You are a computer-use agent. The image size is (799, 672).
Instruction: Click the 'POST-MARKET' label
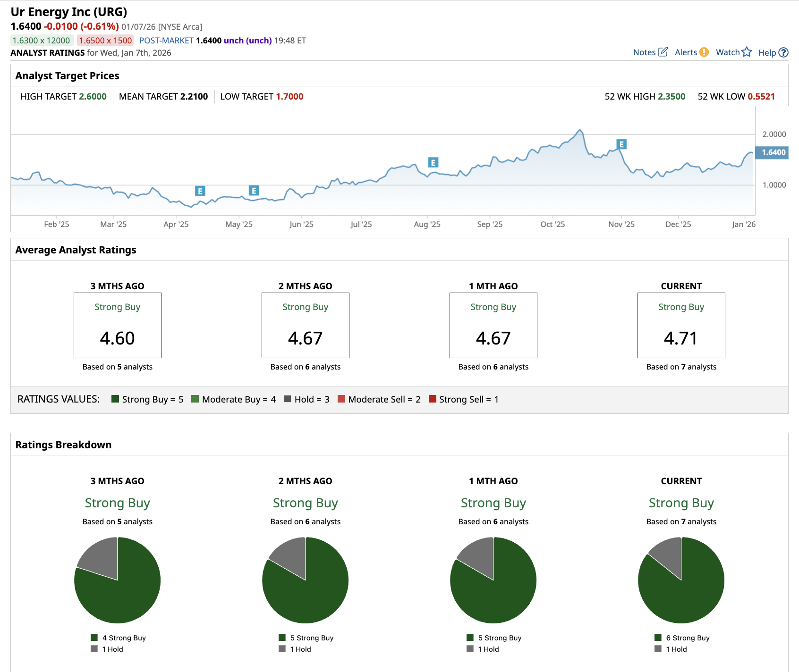tap(166, 41)
